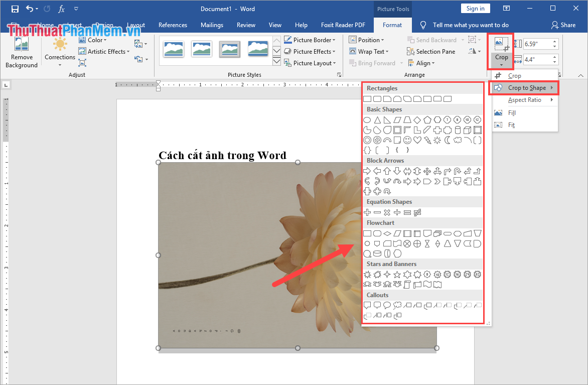Open the Position dropdown
This screenshot has height=385, width=588.
tap(366, 40)
